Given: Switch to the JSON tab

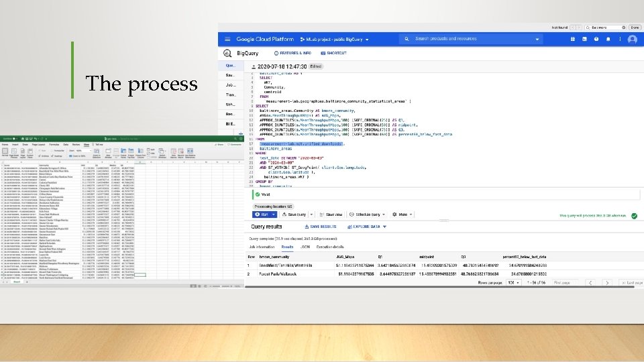Looking at the screenshot, I should (305, 247).
